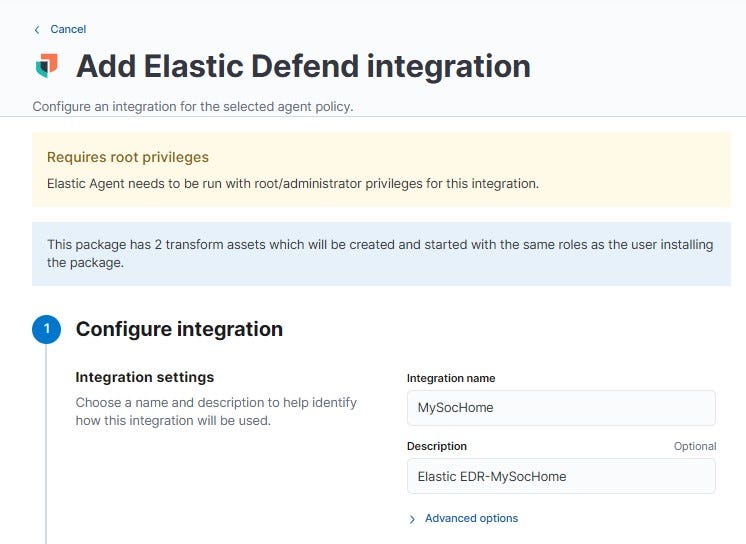
Task: Edit the Integration name field
Action: (x=561, y=408)
